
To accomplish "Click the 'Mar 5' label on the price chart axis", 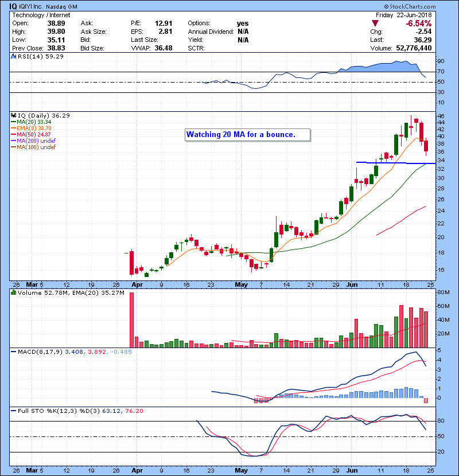I will click(x=34, y=285).
